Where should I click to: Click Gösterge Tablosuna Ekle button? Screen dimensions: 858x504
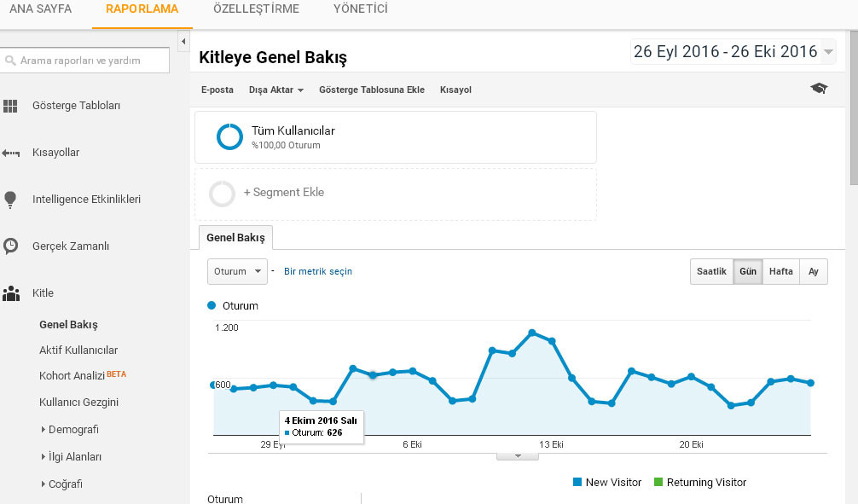click(x=372, y=90)
